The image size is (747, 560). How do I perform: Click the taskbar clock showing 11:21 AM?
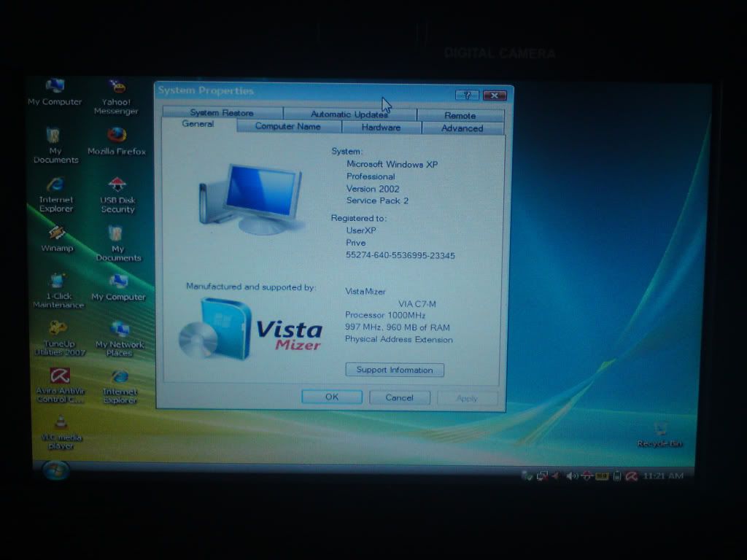pyautogui.click(x=663, y=476)
